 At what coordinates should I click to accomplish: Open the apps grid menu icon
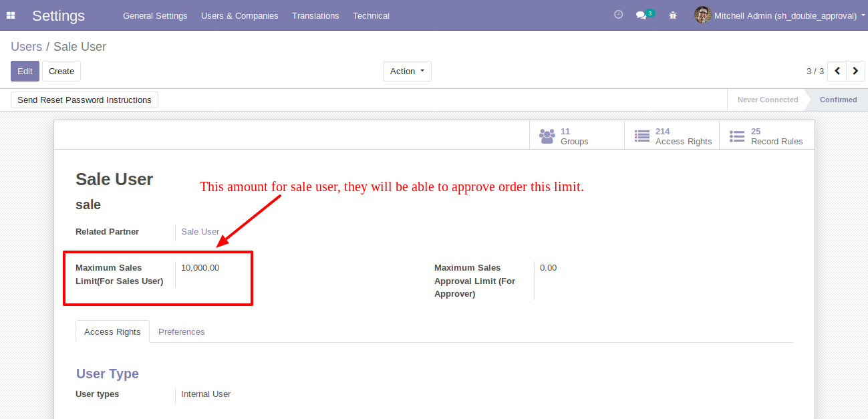point(11,15)
